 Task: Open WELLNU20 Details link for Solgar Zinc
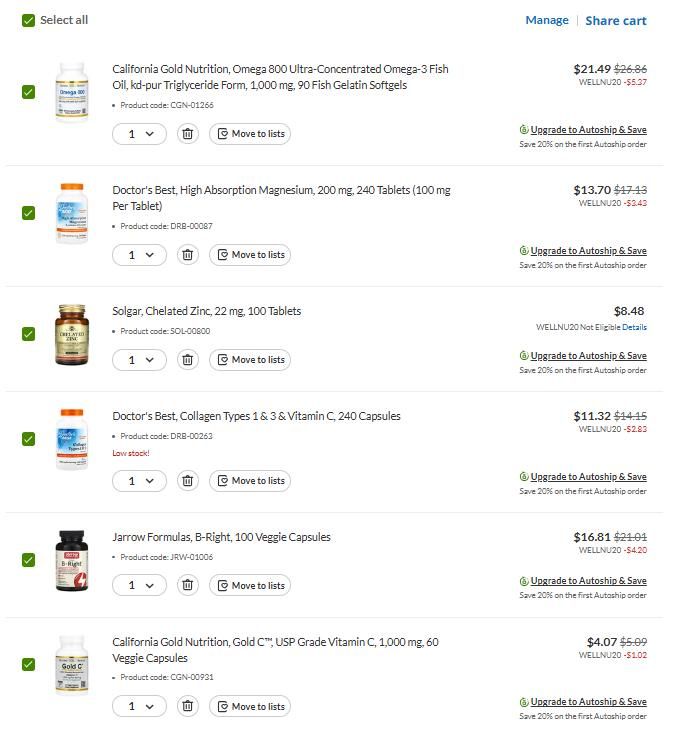(x=634, y=327)
